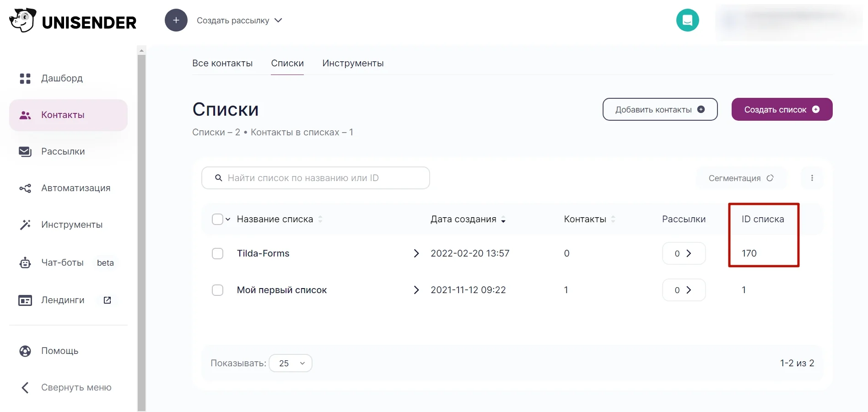Open mailings count for Мой первый список

[x=684, y=290]
